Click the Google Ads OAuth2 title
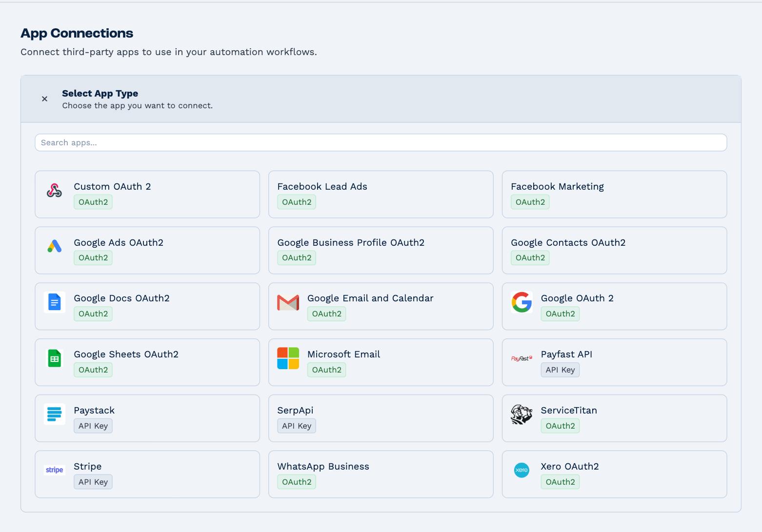The width and height of the screenshot is (762, 532). tap(119, 243)
